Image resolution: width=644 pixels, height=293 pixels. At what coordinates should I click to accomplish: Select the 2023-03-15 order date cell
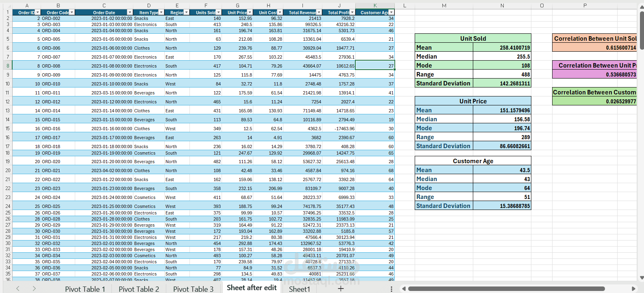tap(104, 93)
